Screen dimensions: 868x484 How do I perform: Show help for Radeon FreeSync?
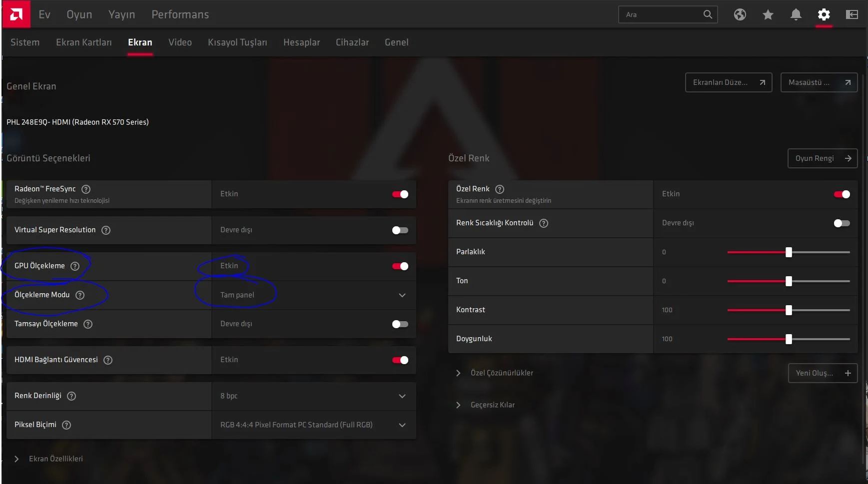86,189
